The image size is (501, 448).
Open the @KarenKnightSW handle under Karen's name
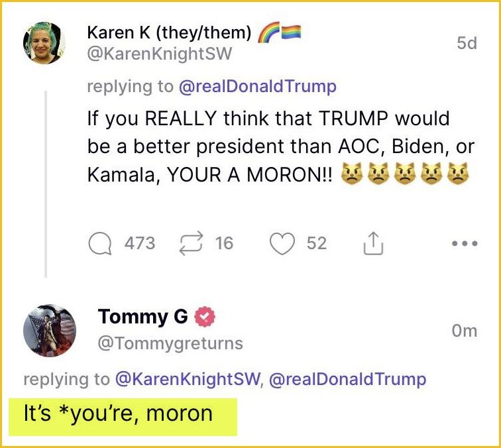(160, 54)
